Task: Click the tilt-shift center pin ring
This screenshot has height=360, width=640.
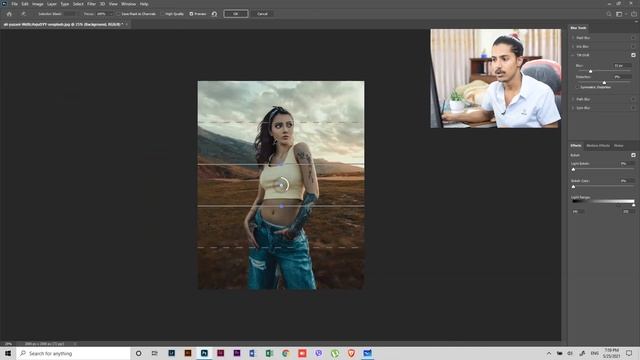Action: [282, 185]
